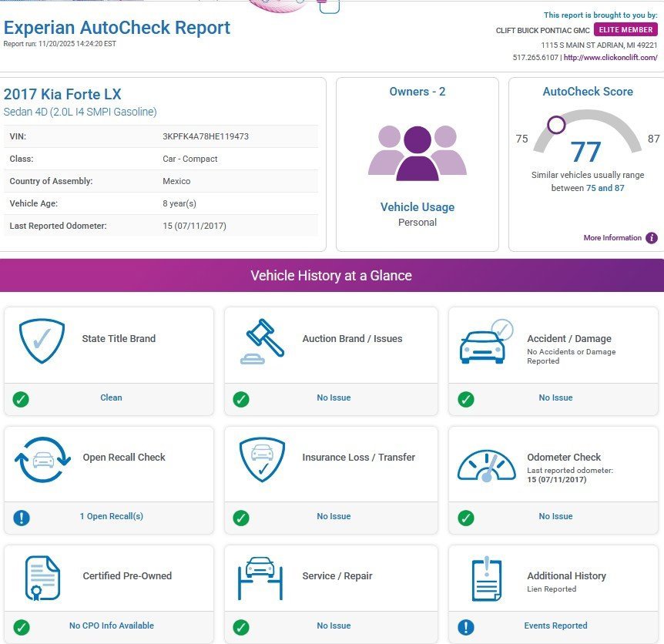View the Events Reported link
This screenshot has width=664, height=644.
tap(555, 626)
